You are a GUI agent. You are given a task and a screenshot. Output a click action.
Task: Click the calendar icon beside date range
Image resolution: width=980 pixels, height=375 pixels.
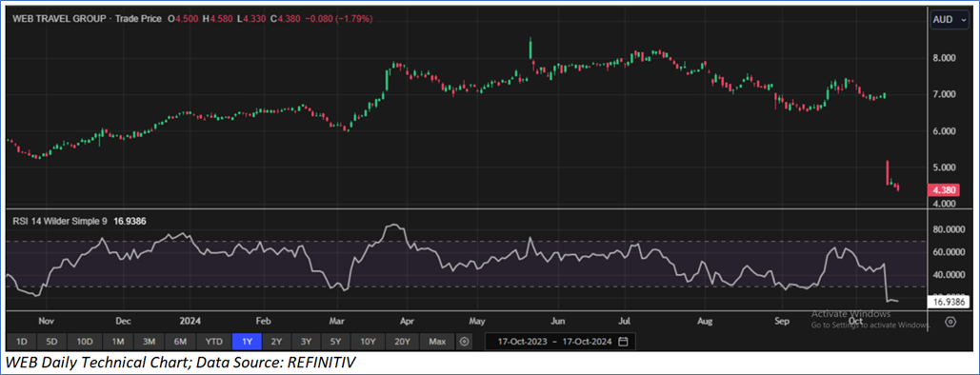tap(623, 342)
